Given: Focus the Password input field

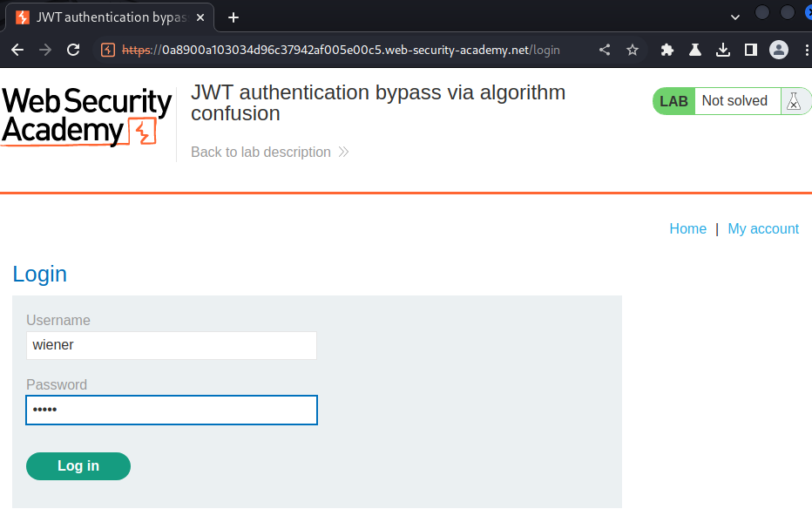Looking at the screenshot, I should 172,411.
